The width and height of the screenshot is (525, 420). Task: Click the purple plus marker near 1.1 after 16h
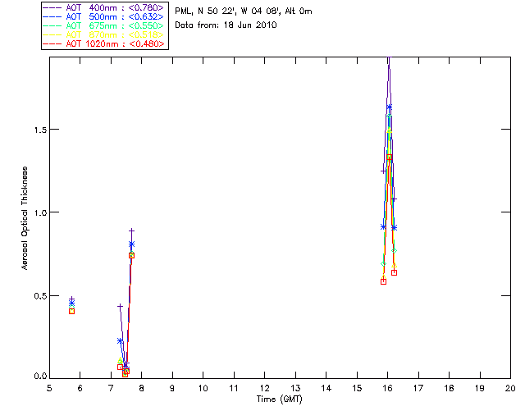[394, 199]
